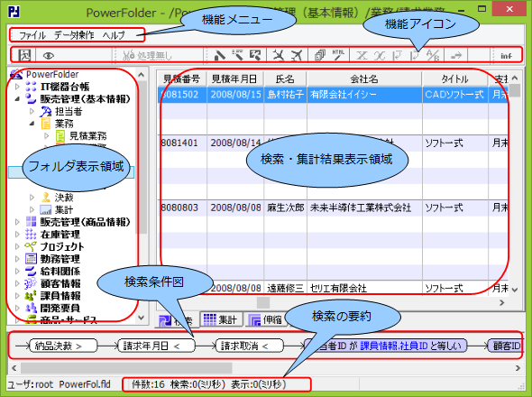Screen dimensions: 532x397
Task: Click the 課員情報.社員ID link in condition
Action: 393,346
